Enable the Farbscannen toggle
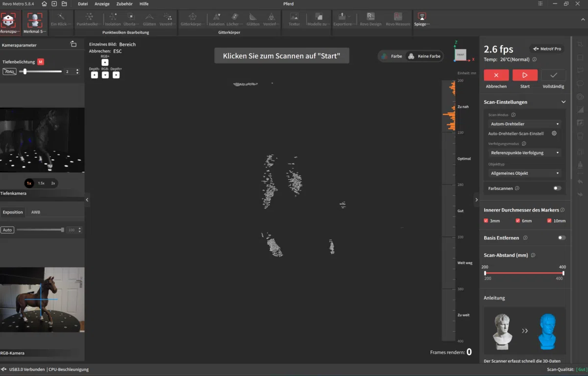 coord(557,188)
